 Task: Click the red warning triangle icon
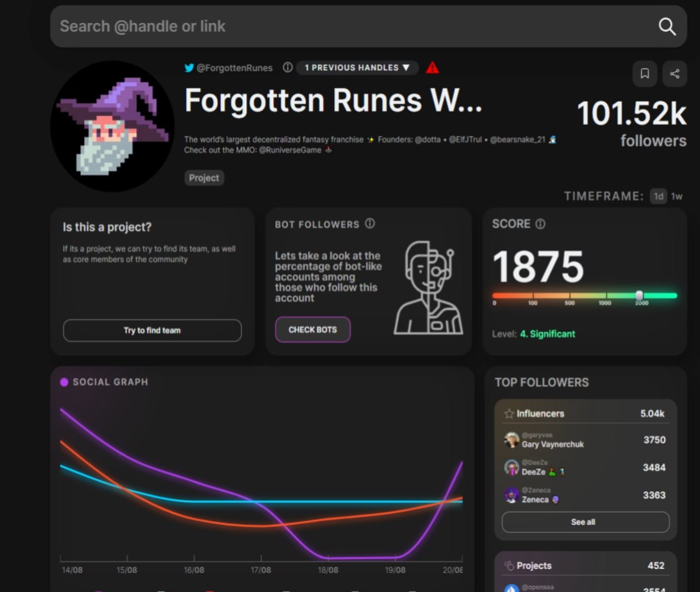[x=432, y=67]
